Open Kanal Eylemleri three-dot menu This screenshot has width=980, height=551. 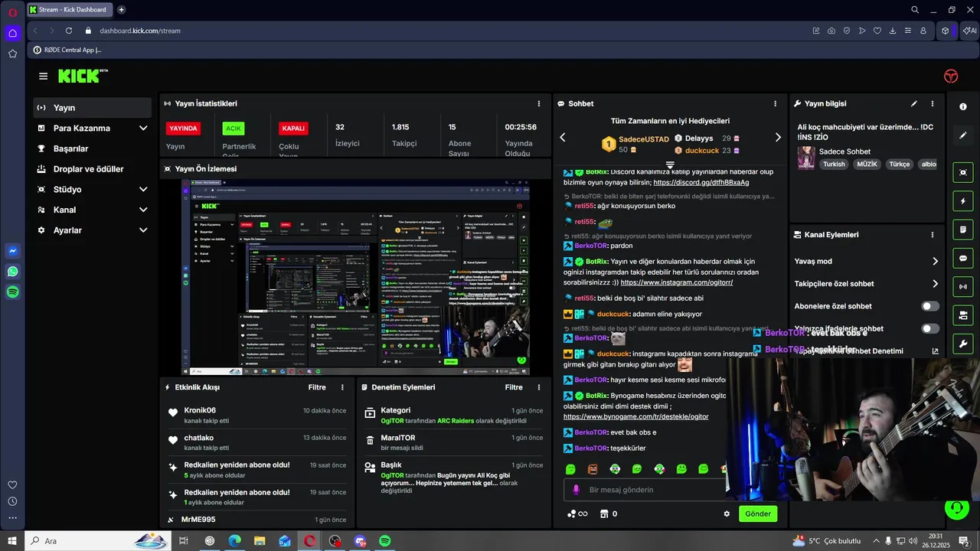(x=932, y=235)
